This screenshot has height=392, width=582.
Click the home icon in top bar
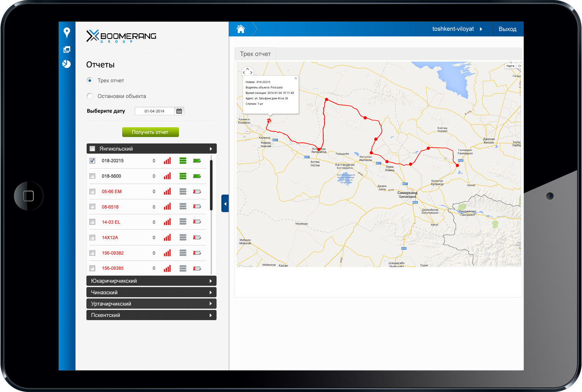pyautogui.click(x=240, y=28)
